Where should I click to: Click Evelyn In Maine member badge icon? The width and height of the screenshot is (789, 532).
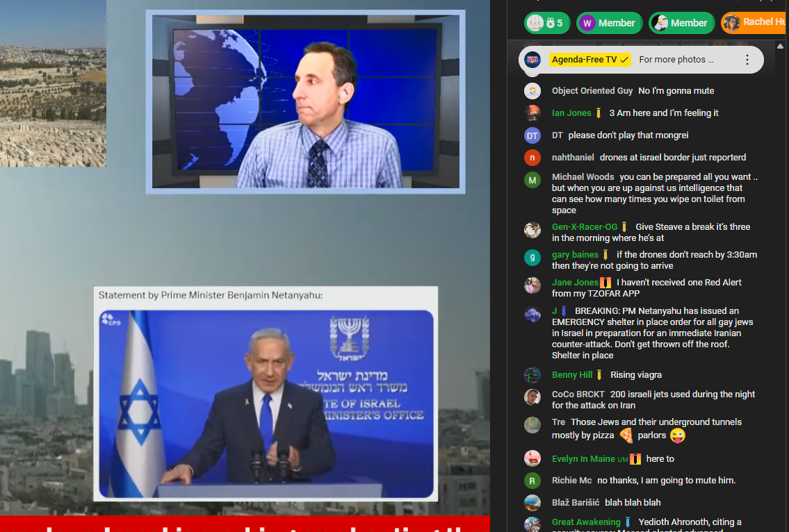coord(635,458)
